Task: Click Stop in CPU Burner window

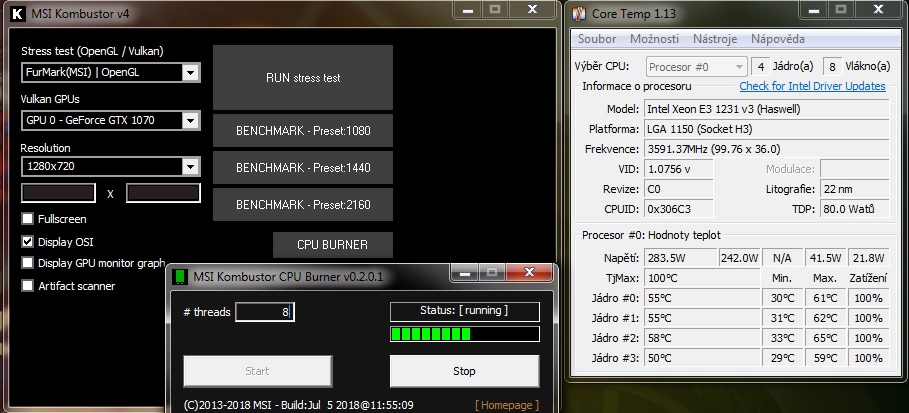Action: click(x=464, y=371)
